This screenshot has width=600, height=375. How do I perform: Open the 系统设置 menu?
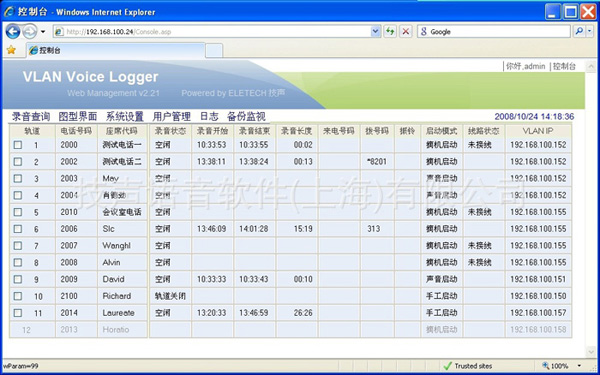click(125, 116)
